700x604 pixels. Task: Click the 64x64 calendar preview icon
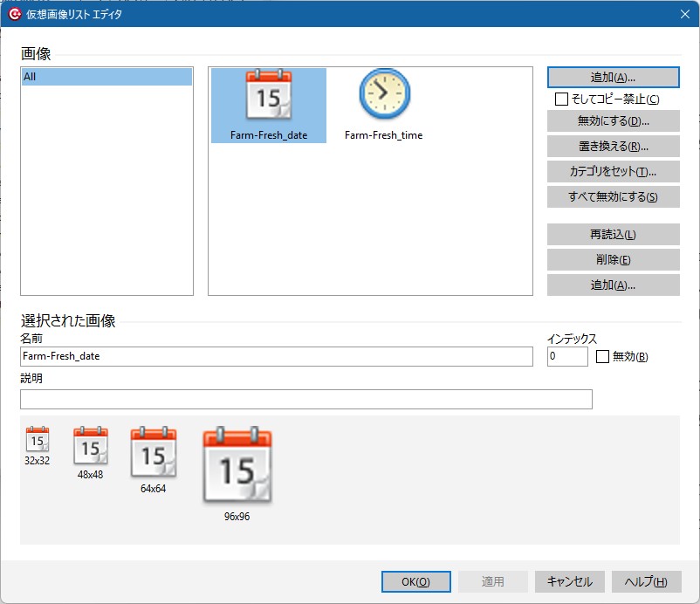[153, 453]
